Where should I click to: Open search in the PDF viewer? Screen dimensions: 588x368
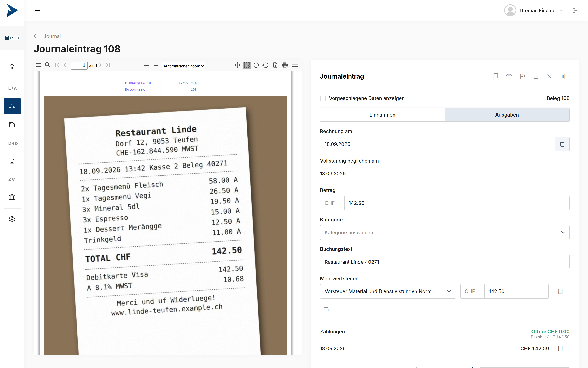click(48, 65)
